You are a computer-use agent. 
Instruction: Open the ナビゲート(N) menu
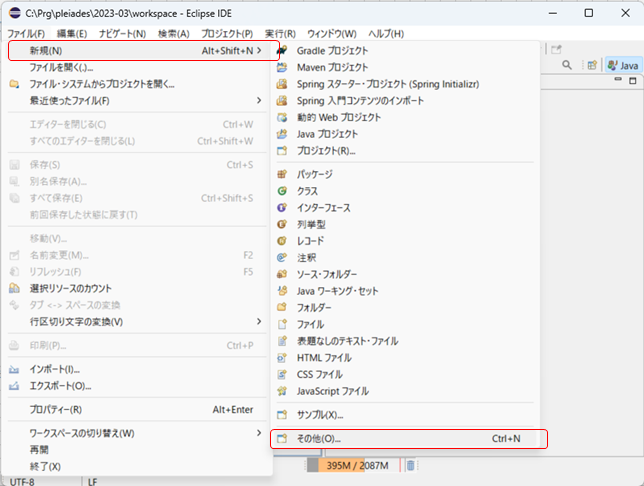(122, 34)
